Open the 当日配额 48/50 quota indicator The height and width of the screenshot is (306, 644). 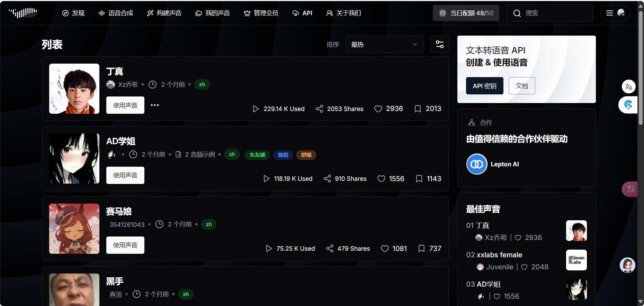466,13
